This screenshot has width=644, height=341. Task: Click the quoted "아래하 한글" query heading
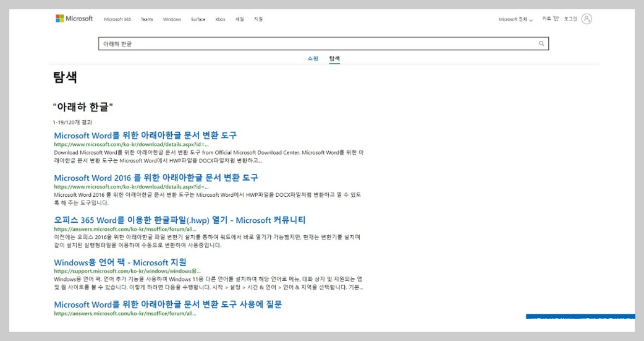83,107
